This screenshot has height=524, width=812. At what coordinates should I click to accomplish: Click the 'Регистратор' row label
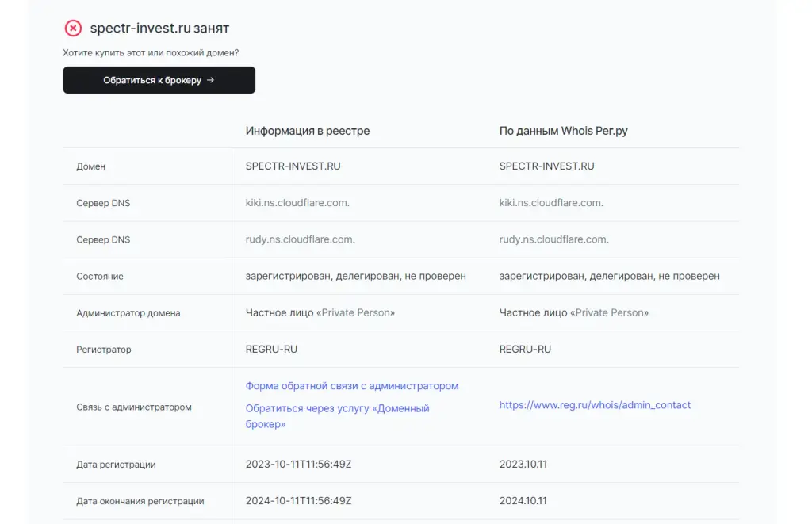click(x=104, y=350)
